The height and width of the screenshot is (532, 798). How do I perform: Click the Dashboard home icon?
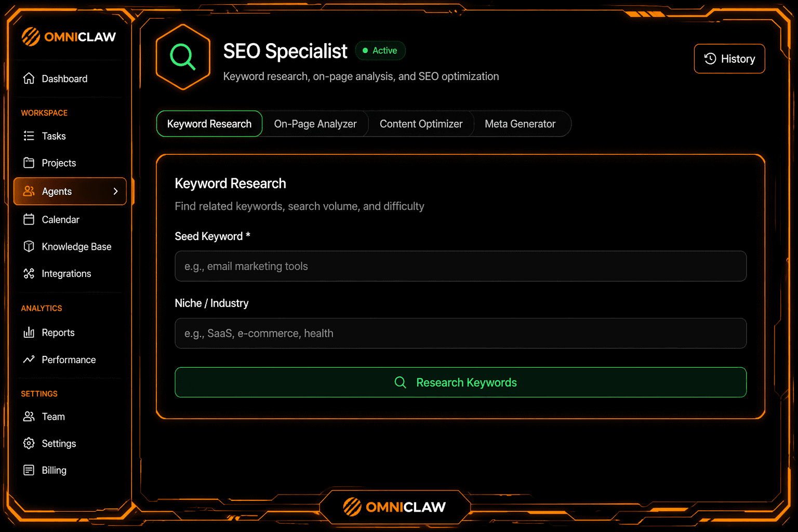tap(29, 78)
